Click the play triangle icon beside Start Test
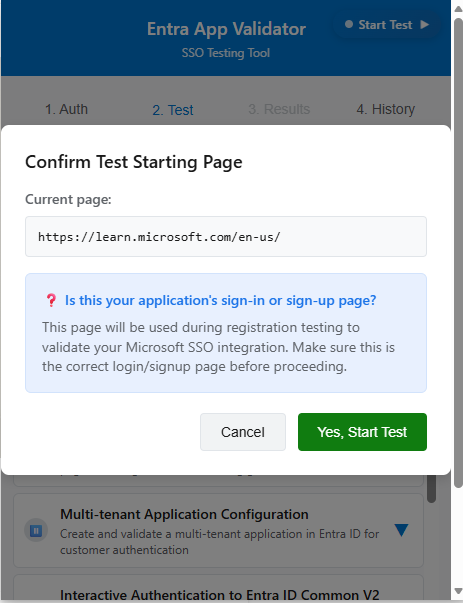 coord(425,25)
